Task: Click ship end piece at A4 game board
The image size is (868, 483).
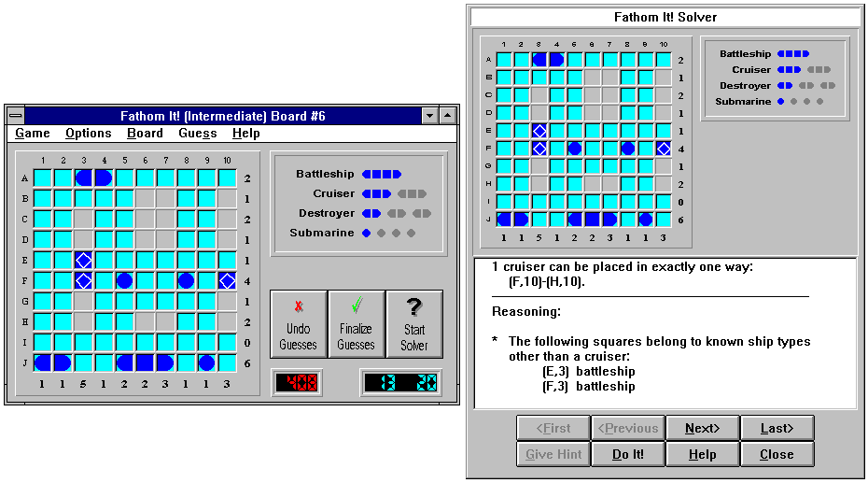Action: tap(105, 178)
